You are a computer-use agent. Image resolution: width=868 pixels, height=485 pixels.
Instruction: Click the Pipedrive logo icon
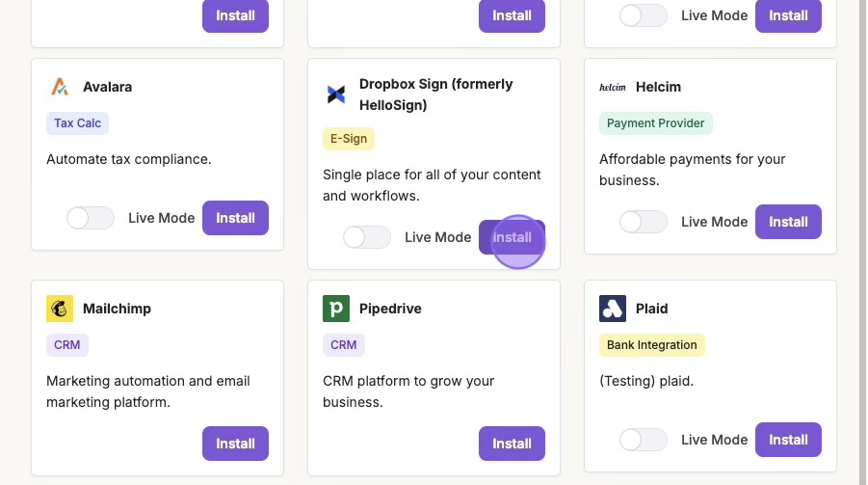pos(336,309)
